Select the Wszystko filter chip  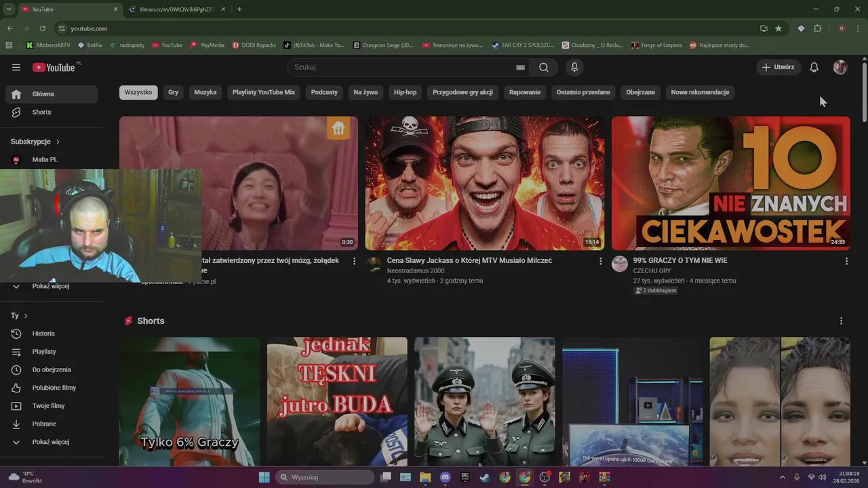[138, 92]
